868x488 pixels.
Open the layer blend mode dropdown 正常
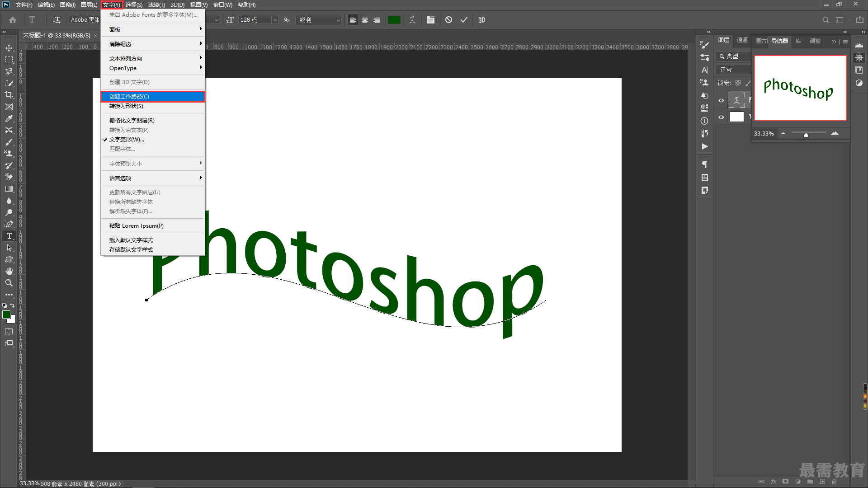click(x=733, y=70)
